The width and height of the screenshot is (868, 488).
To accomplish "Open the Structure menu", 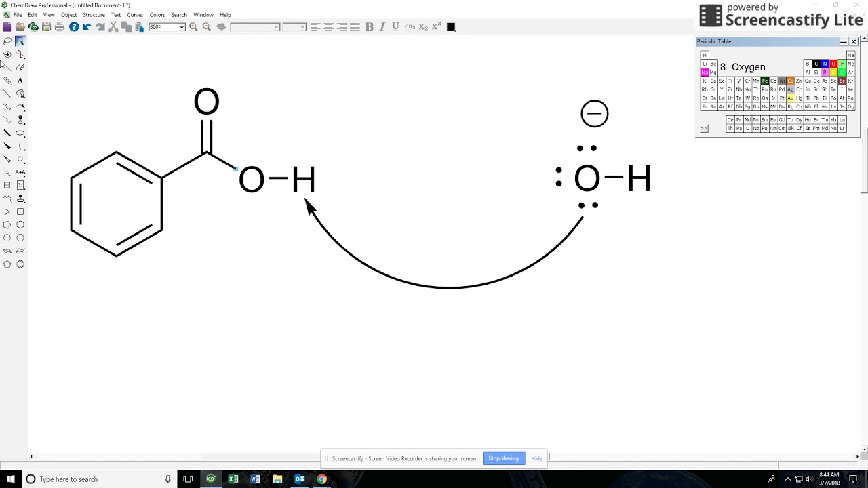I will [94, 15].
